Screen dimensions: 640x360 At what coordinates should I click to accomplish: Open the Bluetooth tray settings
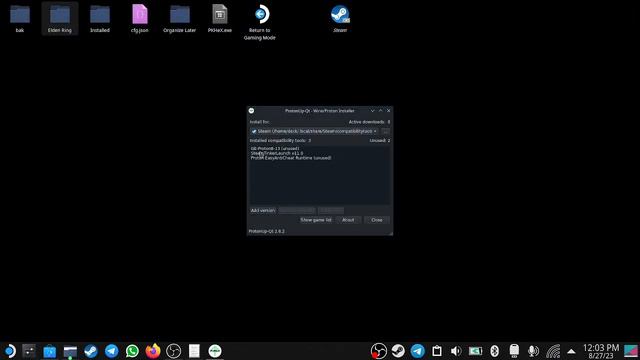[495, 351]
